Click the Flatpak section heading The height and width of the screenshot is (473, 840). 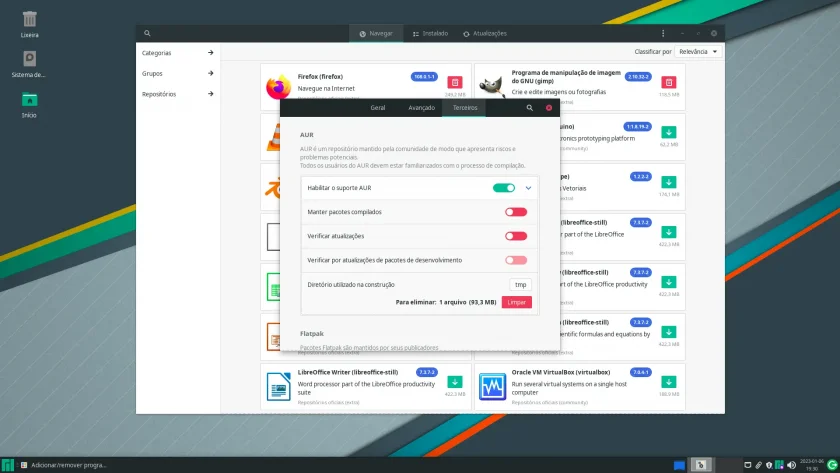pyautogui.click(x=312, y=334)
